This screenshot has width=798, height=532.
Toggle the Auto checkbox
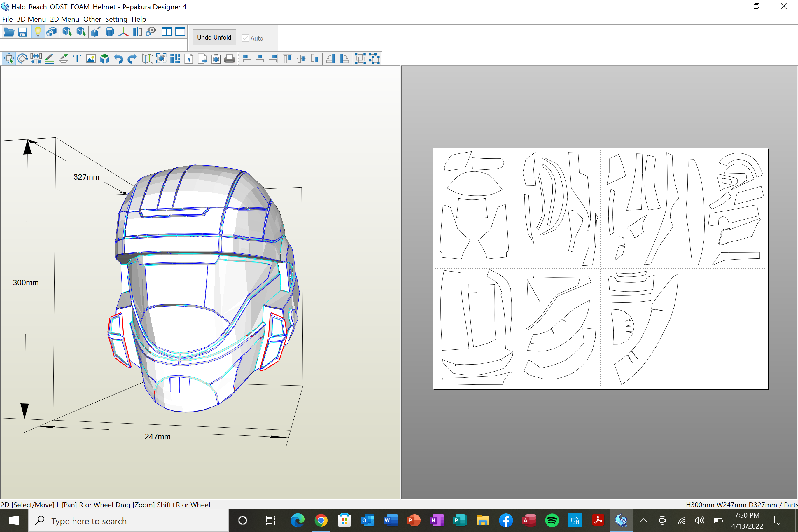[x=245, y=38]
